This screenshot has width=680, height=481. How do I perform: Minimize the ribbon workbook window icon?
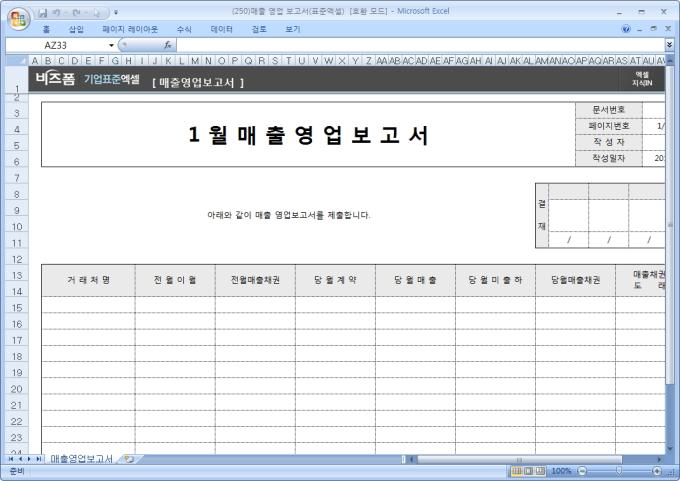[640, 29]
